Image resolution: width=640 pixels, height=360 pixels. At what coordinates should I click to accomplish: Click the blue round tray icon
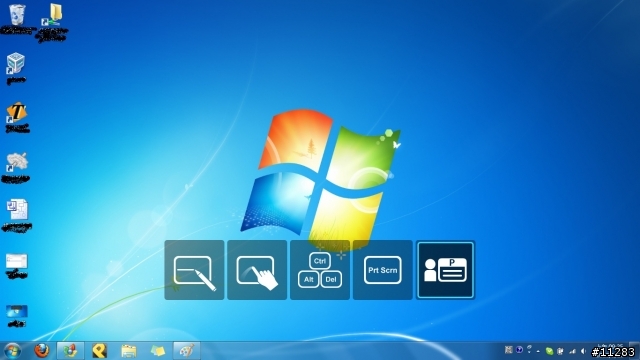(519, 350)
